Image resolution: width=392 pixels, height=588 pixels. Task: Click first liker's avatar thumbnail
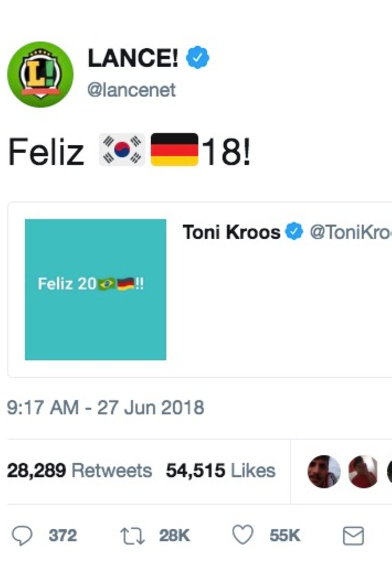coord(324,471)
